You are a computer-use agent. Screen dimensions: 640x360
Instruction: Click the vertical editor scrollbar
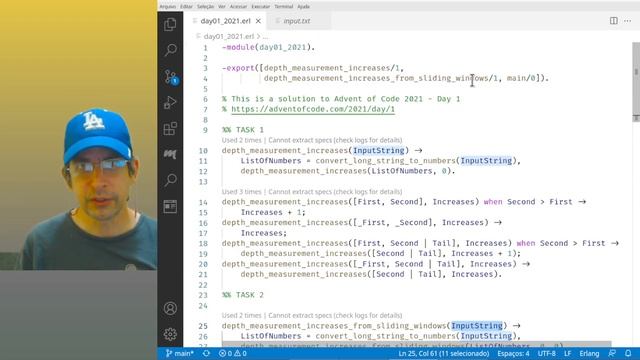(636, 82)
